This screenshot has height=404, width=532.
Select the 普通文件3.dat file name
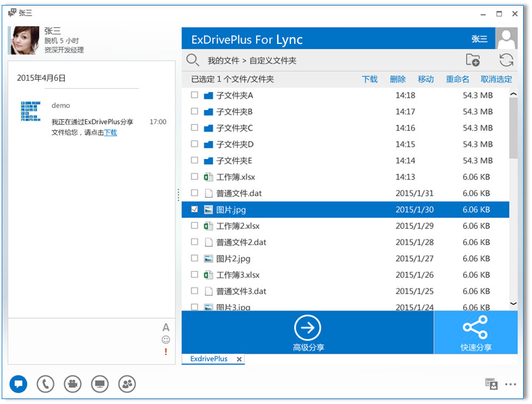241,291
